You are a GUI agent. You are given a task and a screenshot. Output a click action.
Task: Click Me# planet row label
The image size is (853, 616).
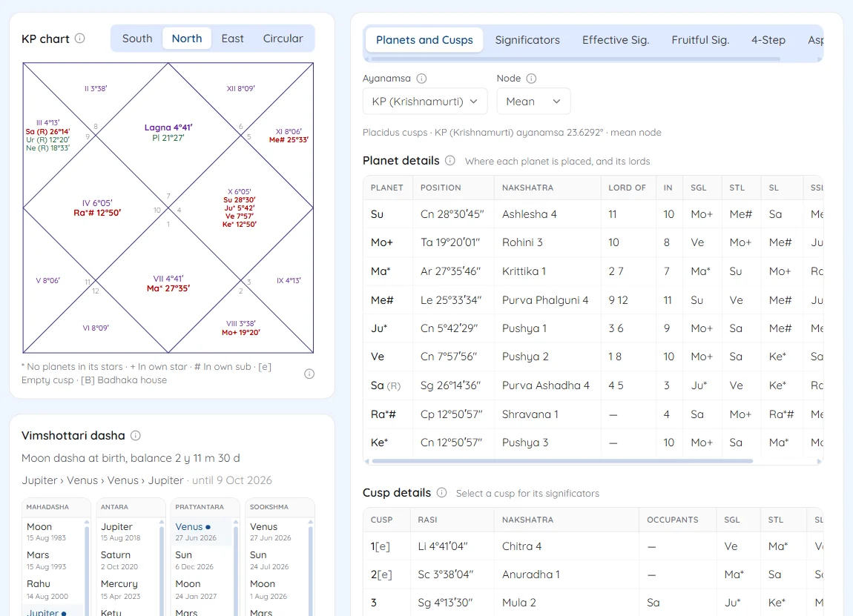(382, 299)
